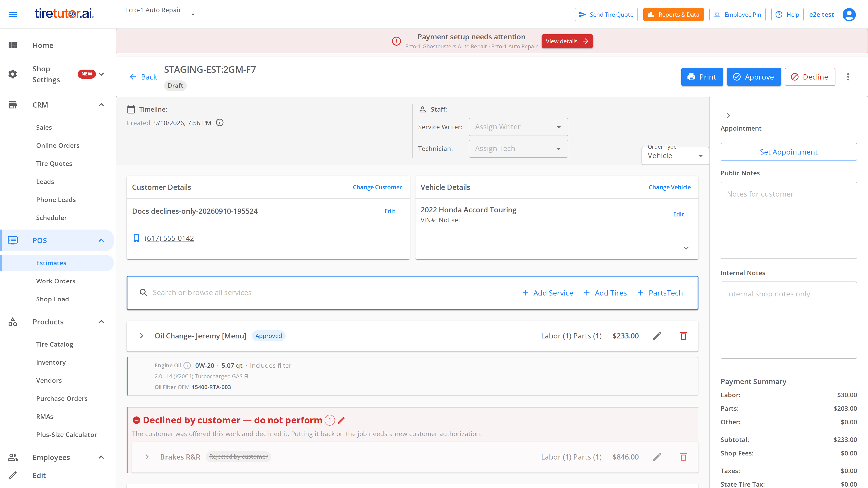Edit the Brakes R&R service with pencil icon
The image size is (868, 488).
coord(657,457)
